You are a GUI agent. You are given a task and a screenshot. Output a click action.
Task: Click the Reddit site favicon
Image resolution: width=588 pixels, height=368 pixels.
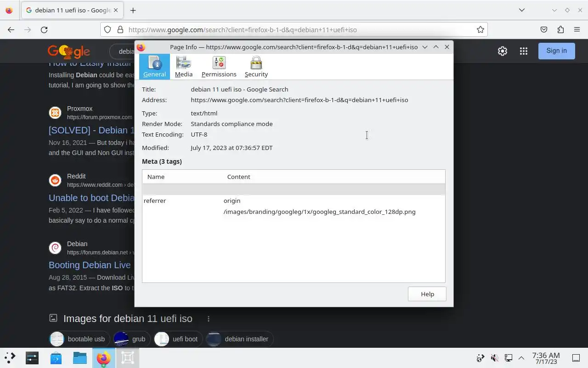tap(55, 180)
